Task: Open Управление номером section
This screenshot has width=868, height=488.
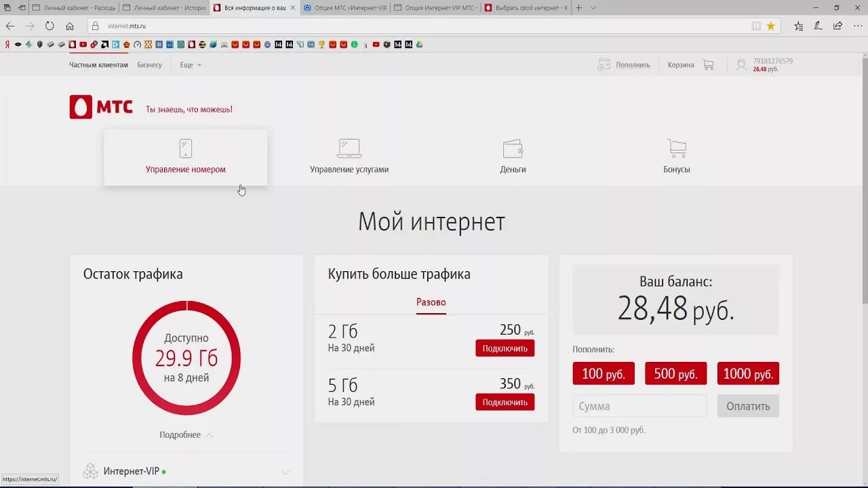Action: 186,157
